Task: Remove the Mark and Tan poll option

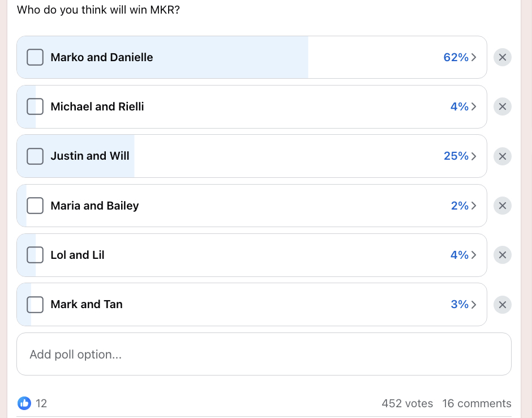Action: point(503,305)
